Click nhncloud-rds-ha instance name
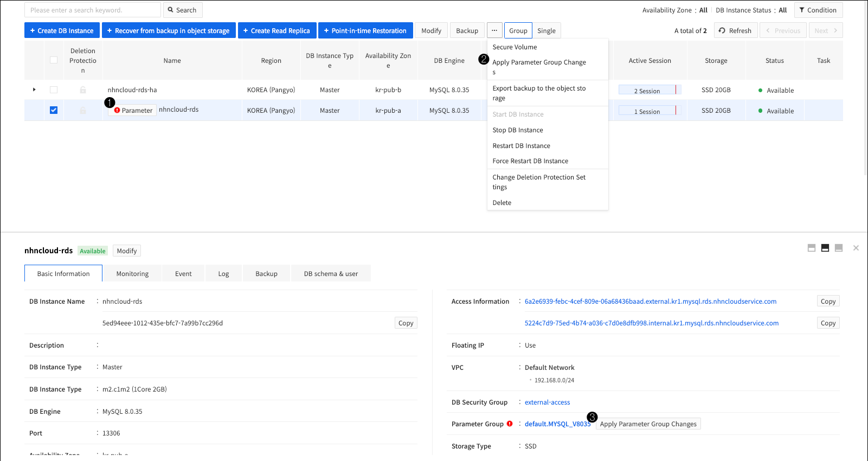This screenshot has height=461, width=868. point(132,89)
